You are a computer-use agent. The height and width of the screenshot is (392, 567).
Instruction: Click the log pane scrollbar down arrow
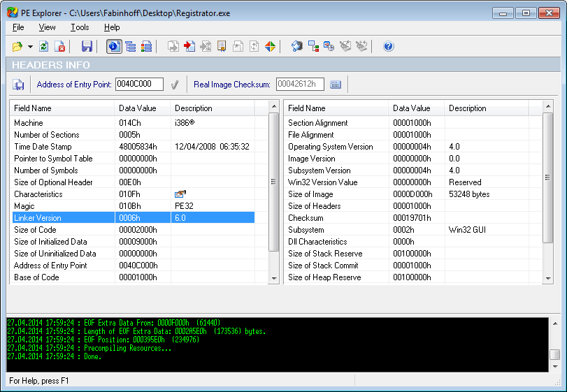[555, 367]
